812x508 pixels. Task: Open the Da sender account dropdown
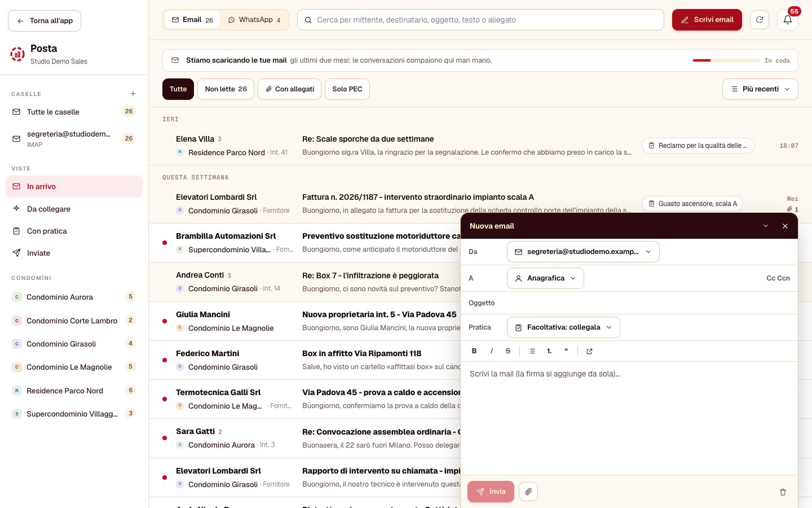click(x=583, y=252)
